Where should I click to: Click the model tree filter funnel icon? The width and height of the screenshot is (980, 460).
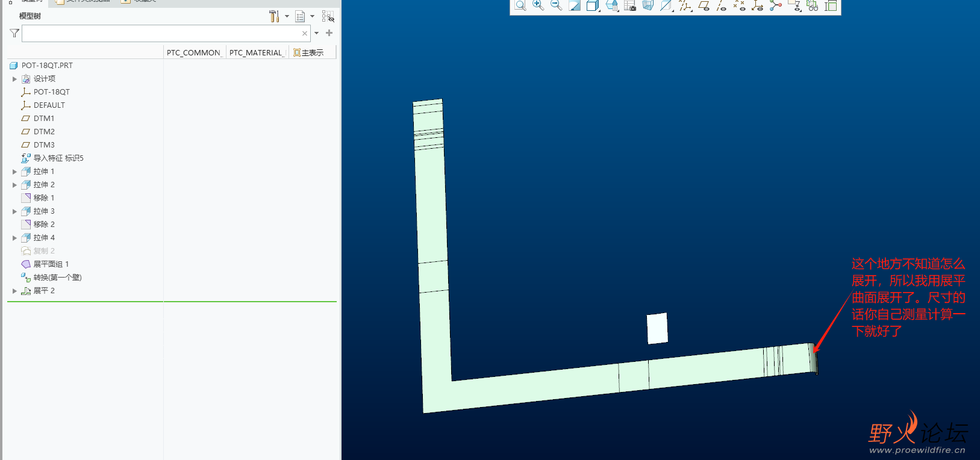[14, 33]
